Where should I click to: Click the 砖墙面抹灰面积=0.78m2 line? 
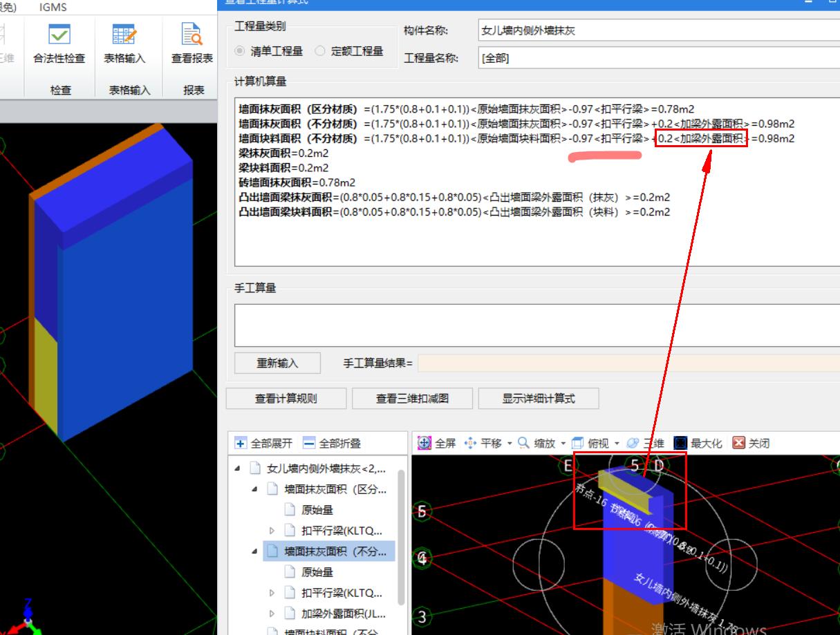297,182
